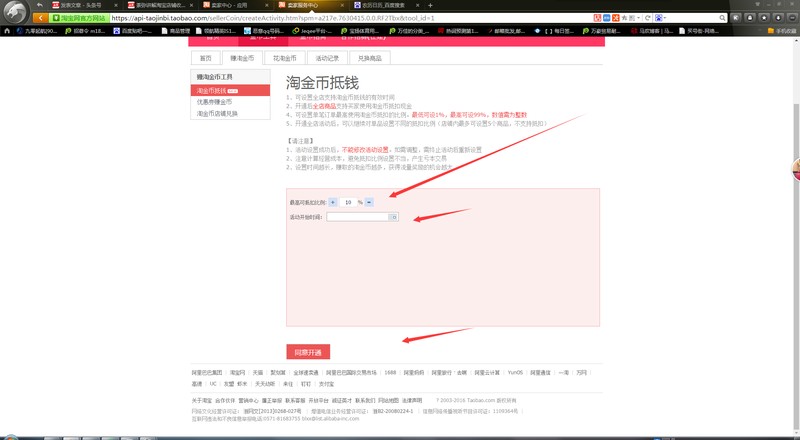Switch to 农历日历_百度搜索 browser tab
800x440 pixels.
[x=386, y=5]
